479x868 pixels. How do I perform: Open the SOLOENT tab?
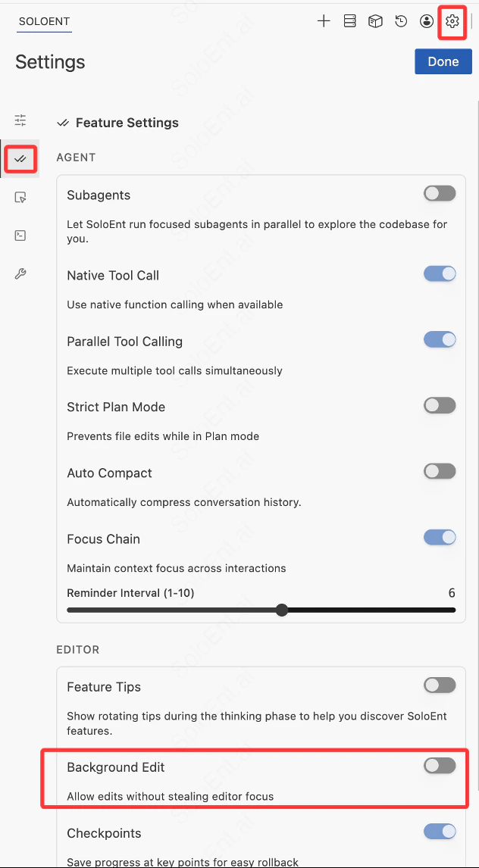44,21
